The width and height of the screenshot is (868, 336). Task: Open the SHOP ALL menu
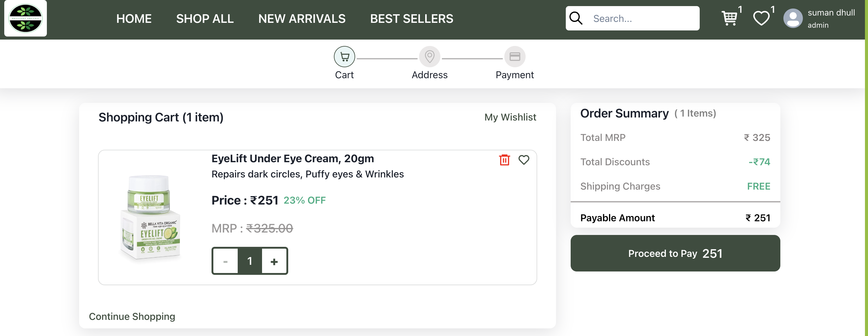(205, 19)
